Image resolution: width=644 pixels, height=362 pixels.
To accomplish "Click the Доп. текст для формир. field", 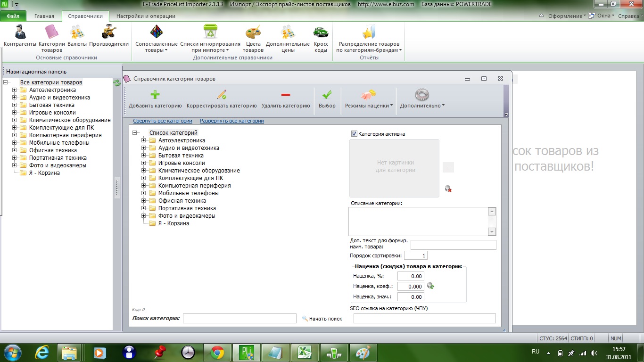I will tap(454, 245).
